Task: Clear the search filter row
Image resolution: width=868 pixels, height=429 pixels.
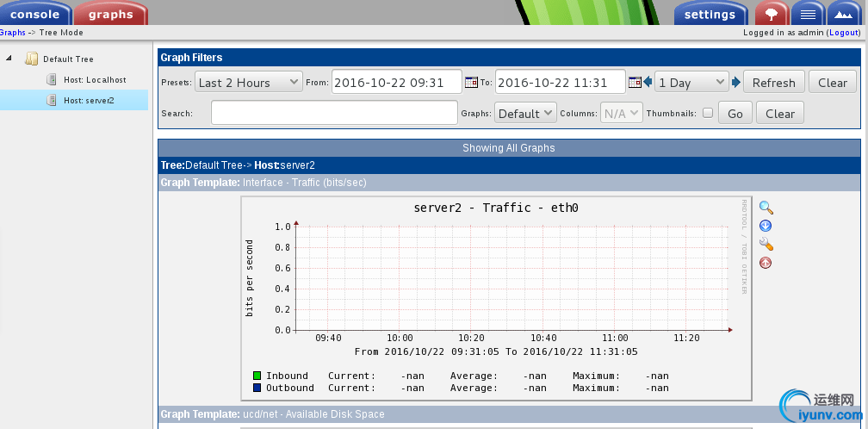Action: 780,114
